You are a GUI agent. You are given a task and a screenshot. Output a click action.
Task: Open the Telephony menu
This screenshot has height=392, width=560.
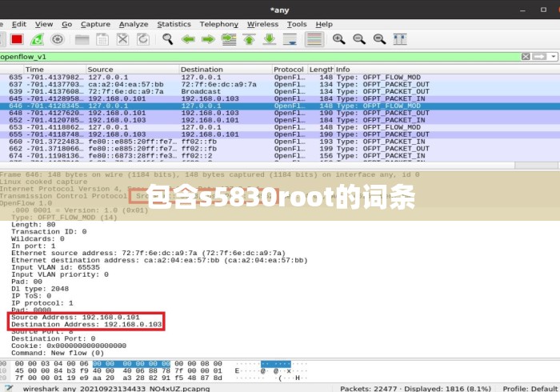[219, 24]
